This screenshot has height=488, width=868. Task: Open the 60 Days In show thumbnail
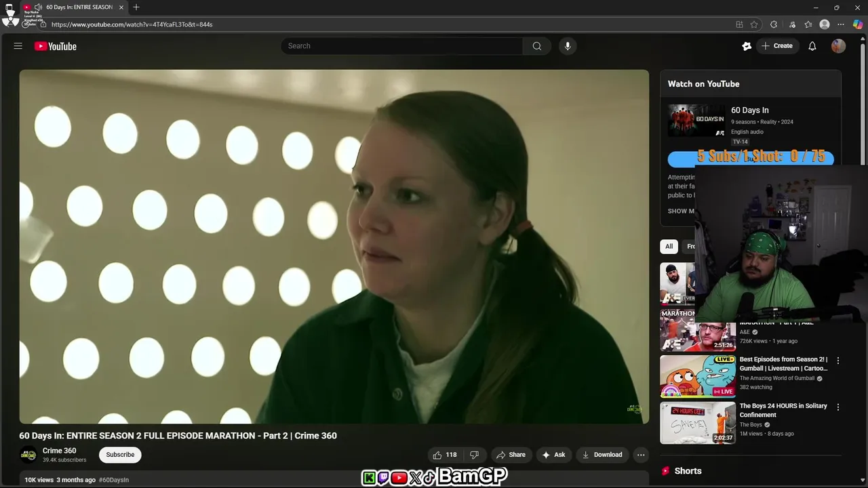[x=696, y=121]
